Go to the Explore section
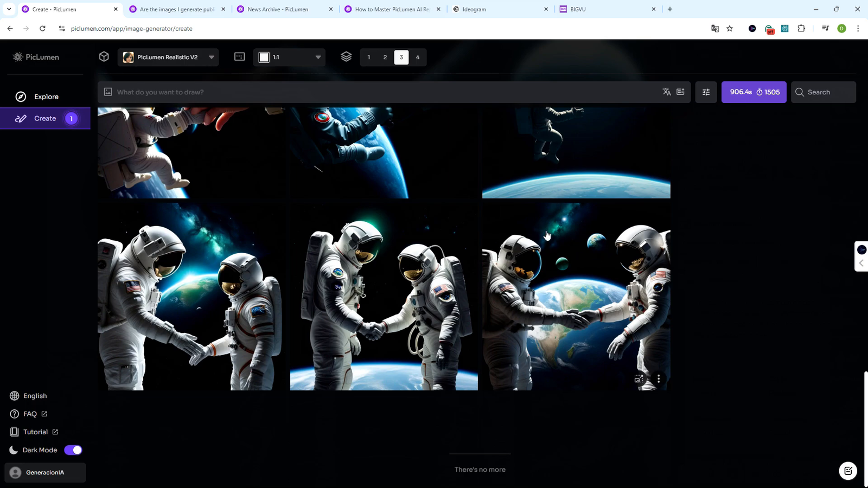Viewport: 868px width, 488px height. coord(46,97)
